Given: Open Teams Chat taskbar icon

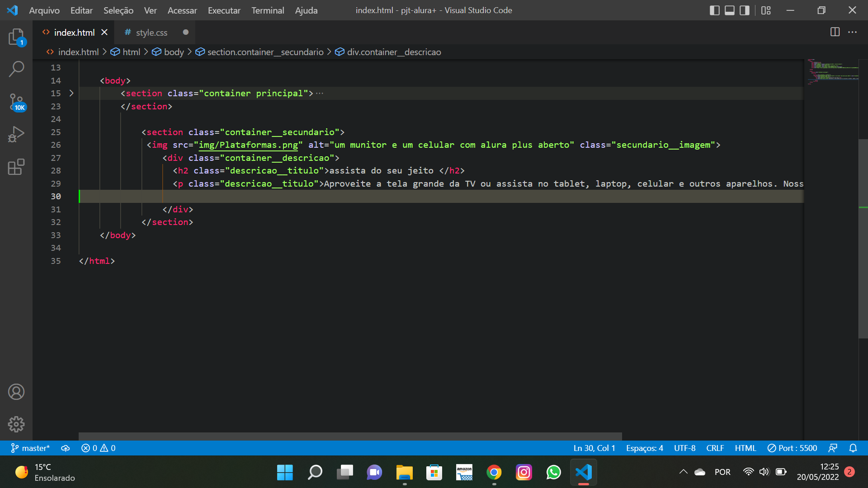Looking at the screenshot, I should pyautogui.click(x=374, y=472).
